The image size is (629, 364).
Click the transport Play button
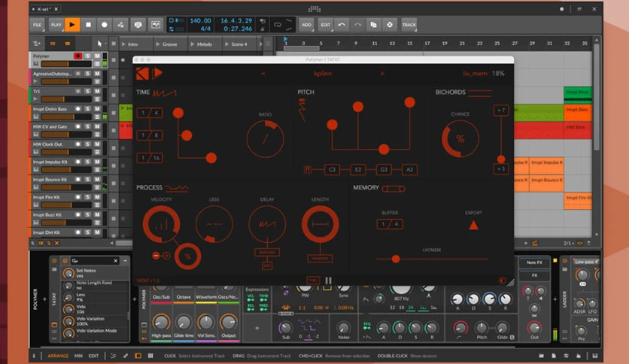72,25
